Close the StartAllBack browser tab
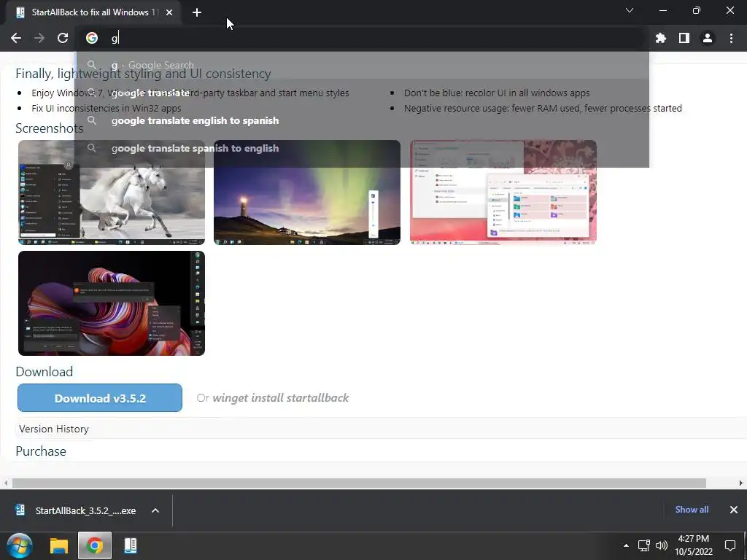This screenshot has width=747, height=560. (169, 12)
